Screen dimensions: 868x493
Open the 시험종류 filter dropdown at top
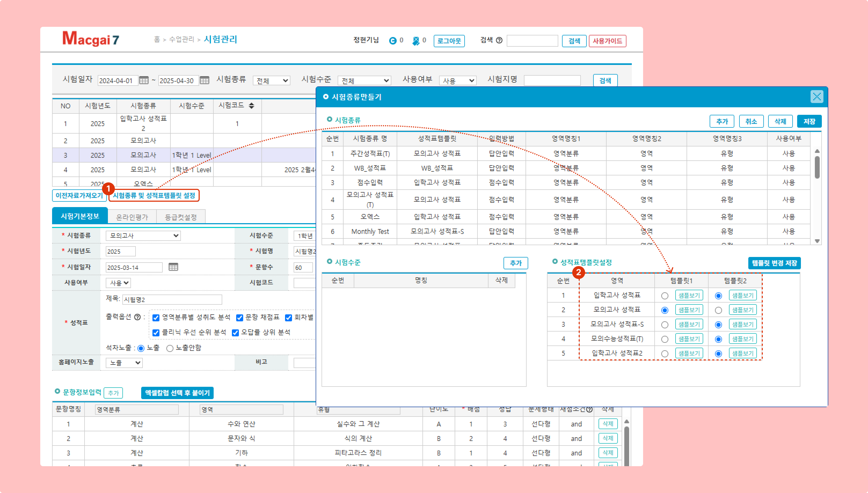tap(272, 80)
